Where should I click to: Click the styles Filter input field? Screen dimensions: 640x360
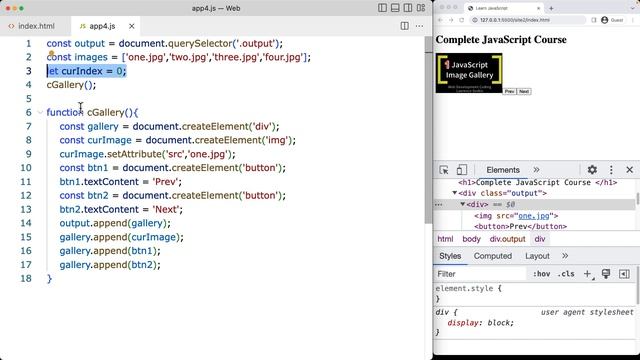480,274
